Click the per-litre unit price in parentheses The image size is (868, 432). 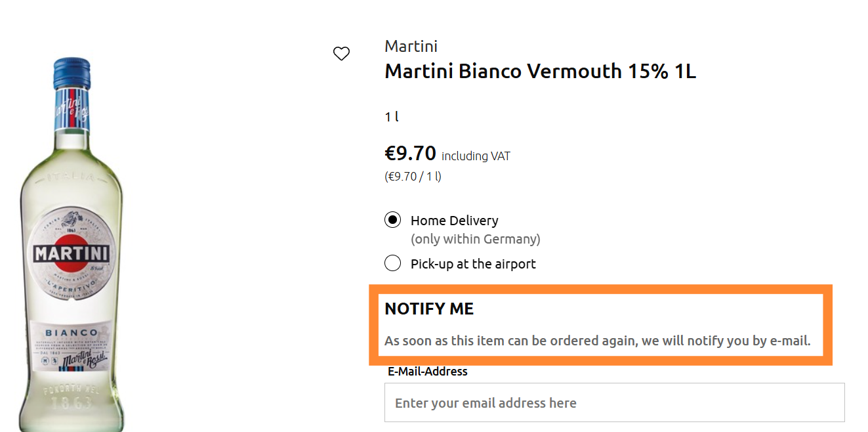pyautogui.click(x=413, y=177)
